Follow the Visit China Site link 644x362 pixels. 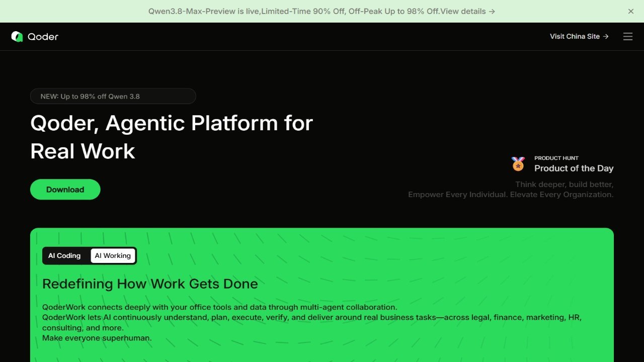(x=579, y=36)
